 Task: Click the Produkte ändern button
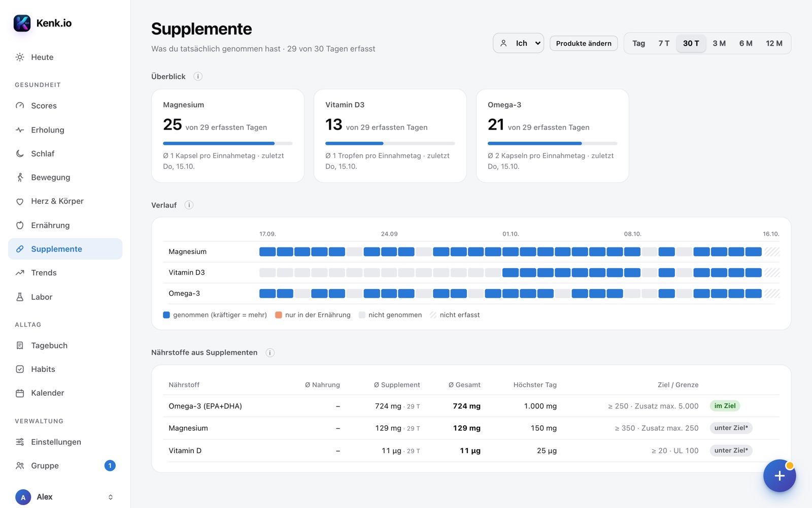(x=584, y=43)
